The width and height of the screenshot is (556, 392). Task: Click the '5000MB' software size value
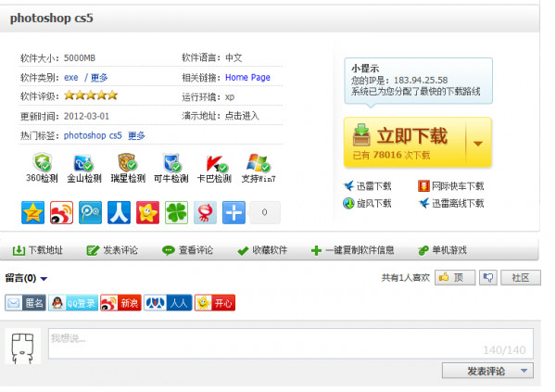click(80, 57)
